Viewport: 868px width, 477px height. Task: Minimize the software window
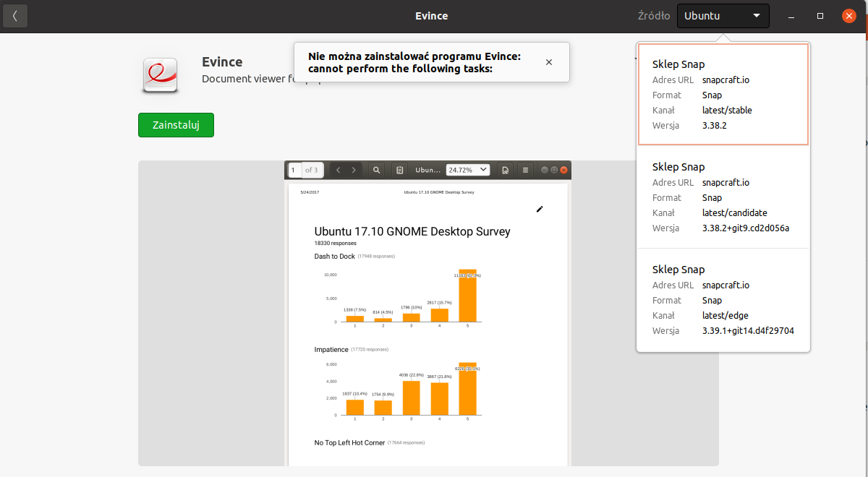(x=792, y=16)
